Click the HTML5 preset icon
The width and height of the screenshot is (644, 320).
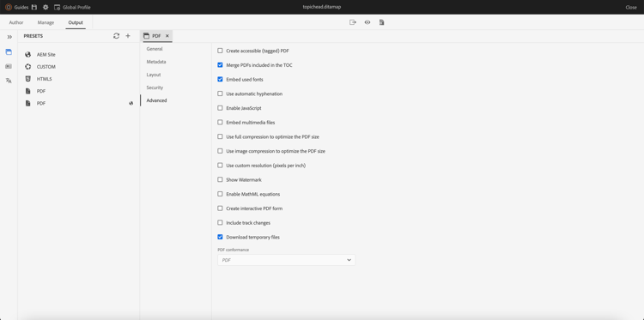(28, 79)
